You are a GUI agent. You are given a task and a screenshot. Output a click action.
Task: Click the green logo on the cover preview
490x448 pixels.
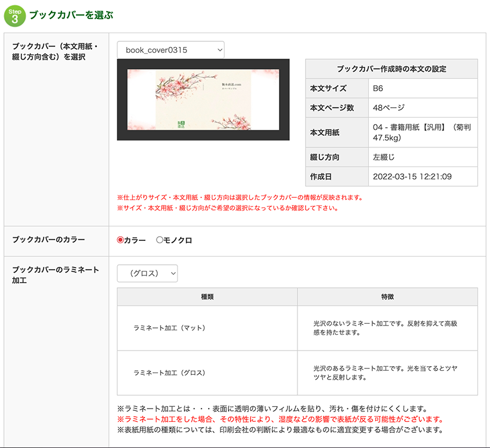180,124
